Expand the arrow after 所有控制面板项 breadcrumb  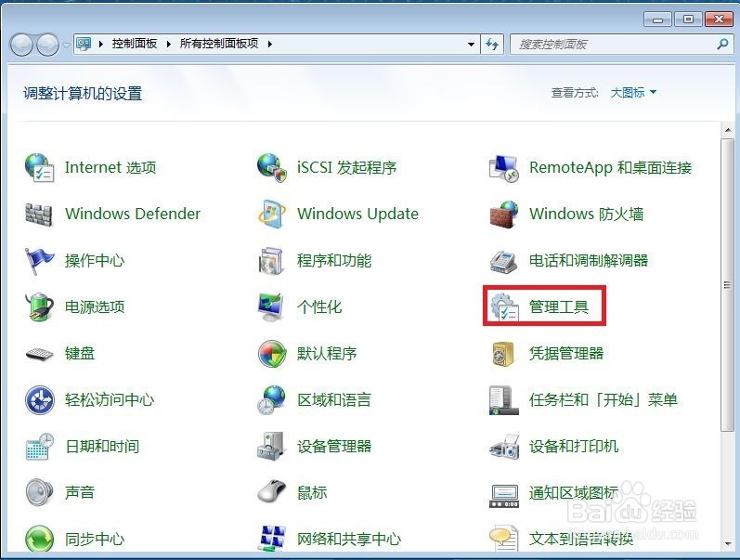(x=270, y=45)
